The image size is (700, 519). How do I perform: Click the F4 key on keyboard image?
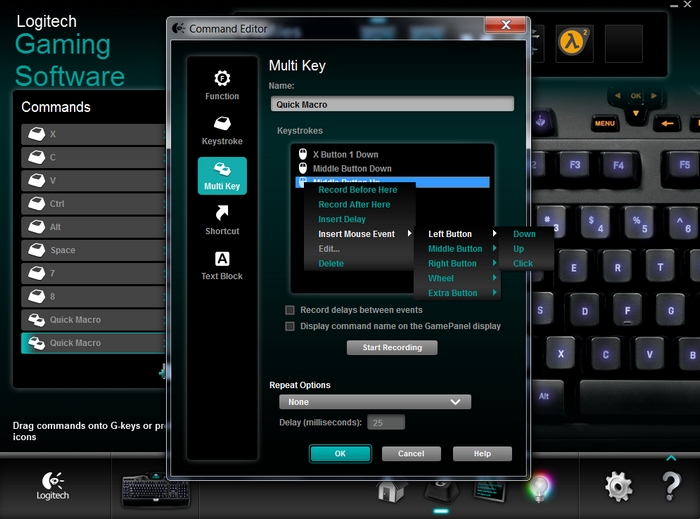point(618,166)
